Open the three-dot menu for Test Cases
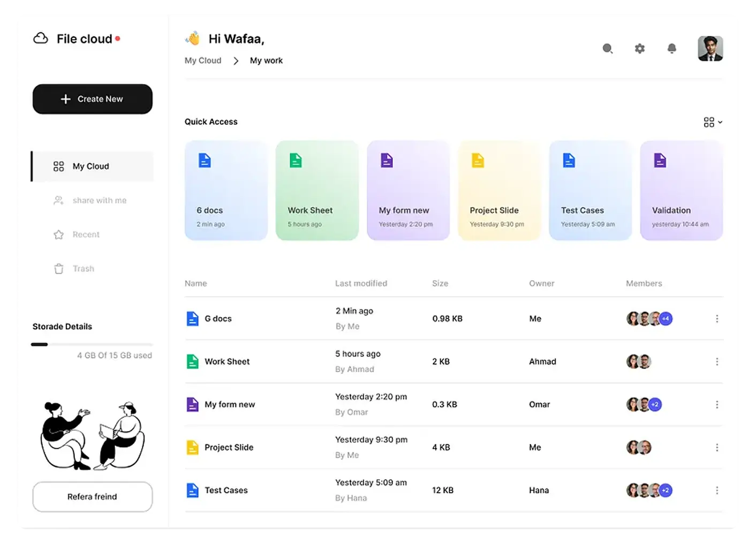 point(717,490)
